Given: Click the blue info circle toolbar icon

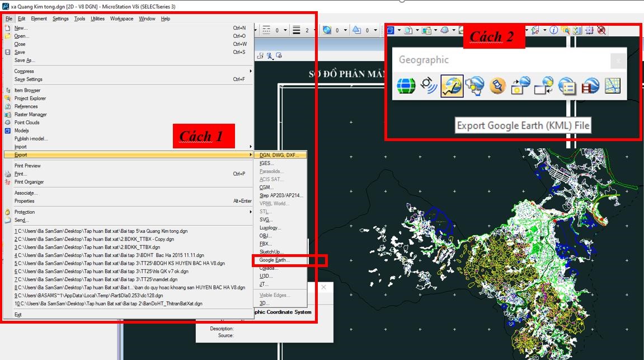Looking at the screenshot, I should point(553,30).
